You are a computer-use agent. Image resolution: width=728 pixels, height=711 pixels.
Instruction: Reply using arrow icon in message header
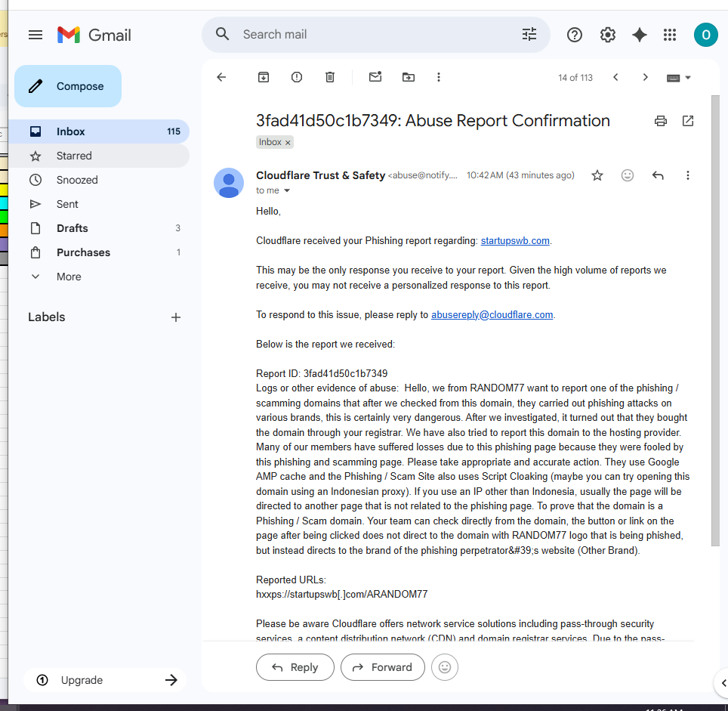point(658,175)
